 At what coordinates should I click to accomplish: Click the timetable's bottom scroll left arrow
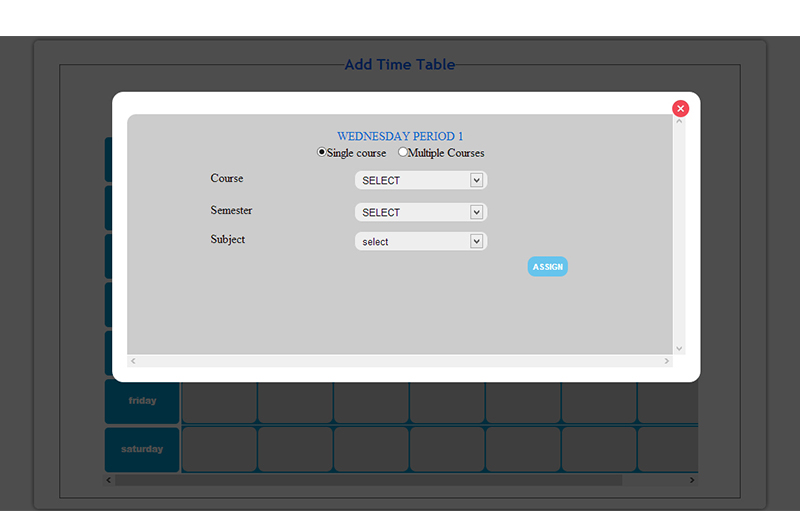(109, 481)
